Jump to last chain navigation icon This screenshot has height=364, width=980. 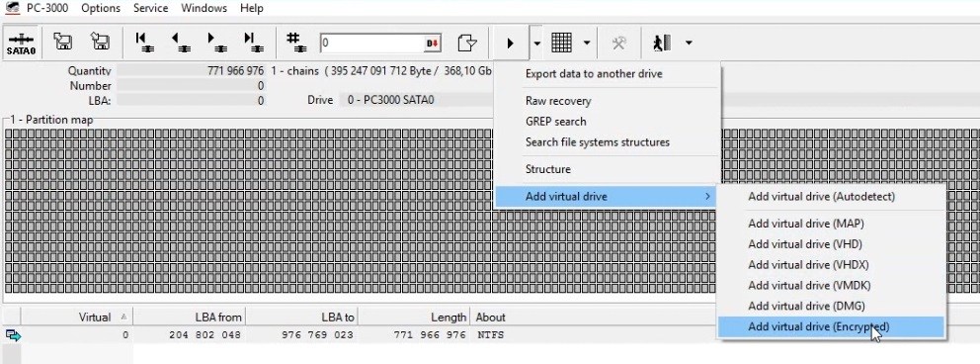(x=253, y=43)
